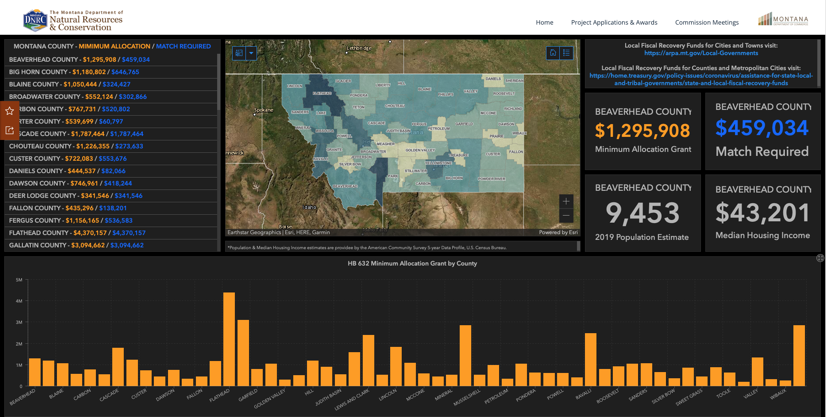The width and height of the screenshot is (826, 417).
Task: Select Blaine County row
Action: click(x=111, y=84)
